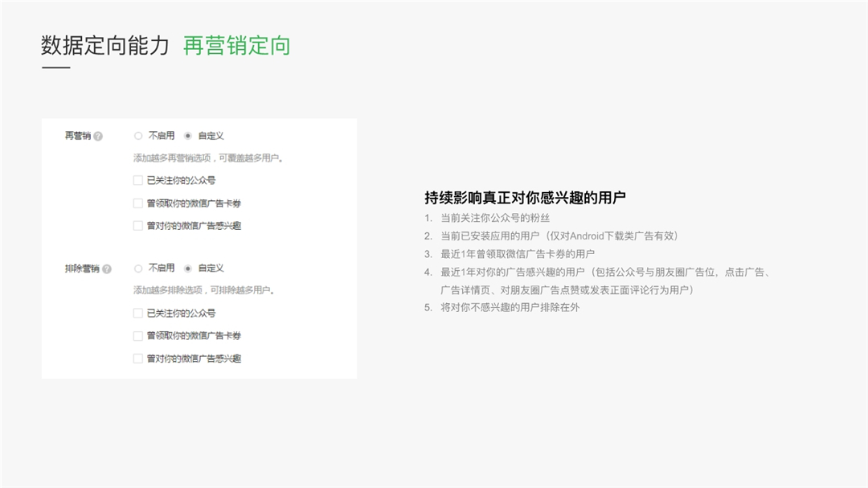Select 自定义 radio in the 排除营销 section
Viewport: 868px width, 488px height.
(188, 269)
